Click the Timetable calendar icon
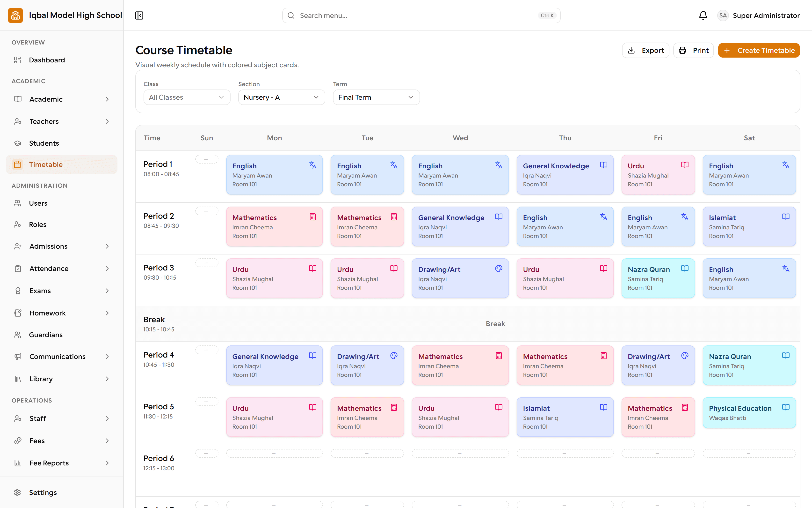 17,165
